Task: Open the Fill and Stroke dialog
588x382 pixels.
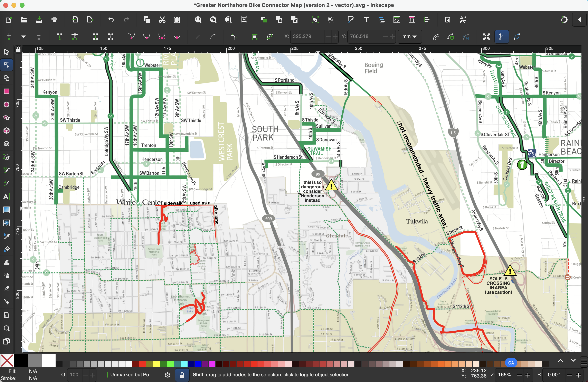Action: click(351, 20)
